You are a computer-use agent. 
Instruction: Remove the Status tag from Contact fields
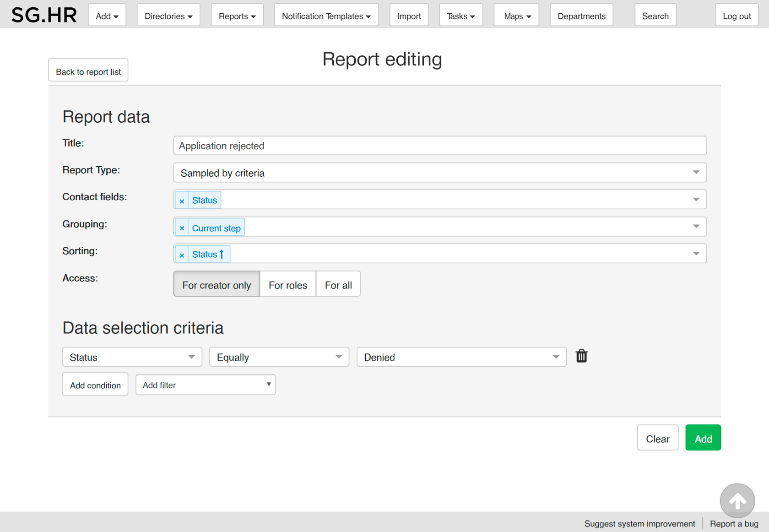(182, 201)
